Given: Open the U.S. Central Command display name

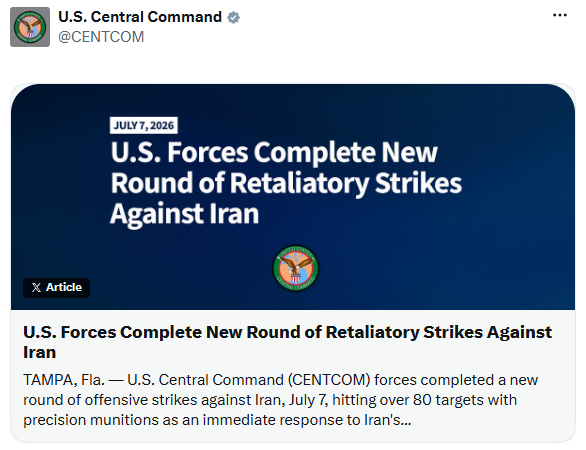Looking at the screenshot, I should click(140, 17).
